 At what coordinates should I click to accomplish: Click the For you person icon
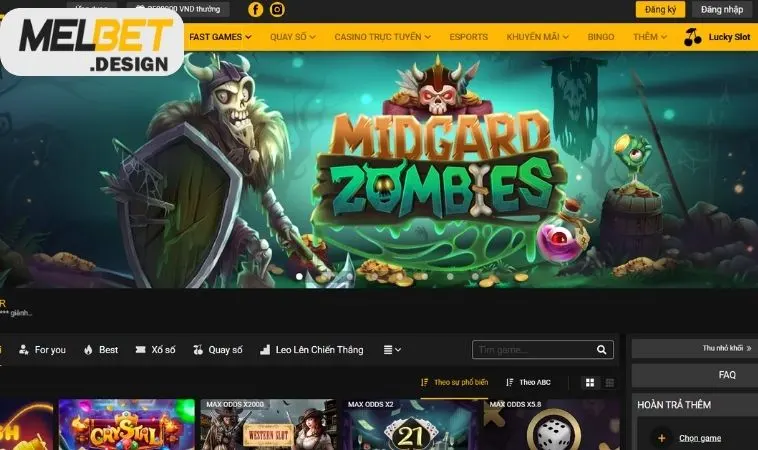point(23,349)
